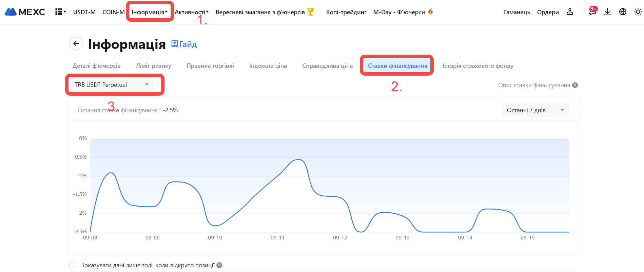Screen dimensions: 644x272
Task: Click the open-positions checkbox help icon
Action: point(219,265)
